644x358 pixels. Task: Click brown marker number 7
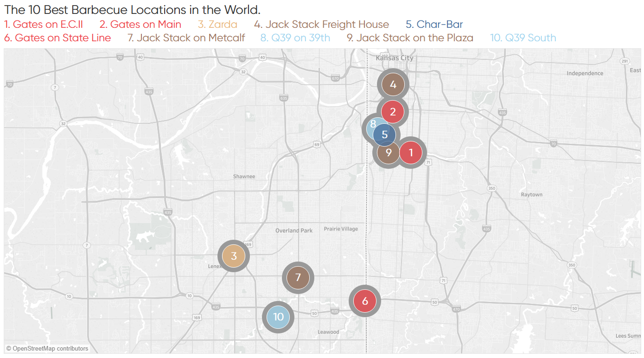pos(298,278)
